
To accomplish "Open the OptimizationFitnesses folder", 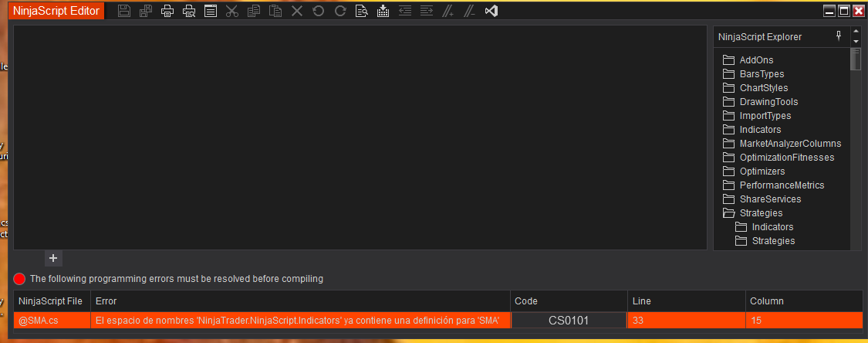I will (778, 158).
